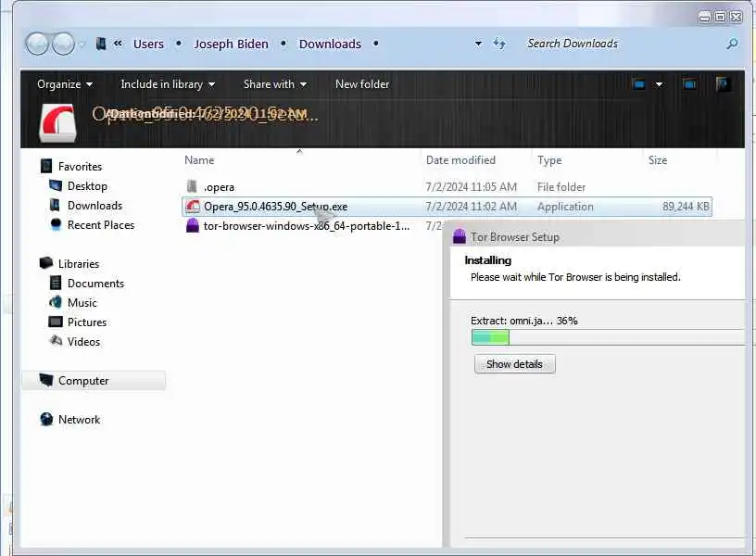Expand the arrow after Joseph Biden breadcrumb
This screenshot has width=756, height=556.
(283, 44)
